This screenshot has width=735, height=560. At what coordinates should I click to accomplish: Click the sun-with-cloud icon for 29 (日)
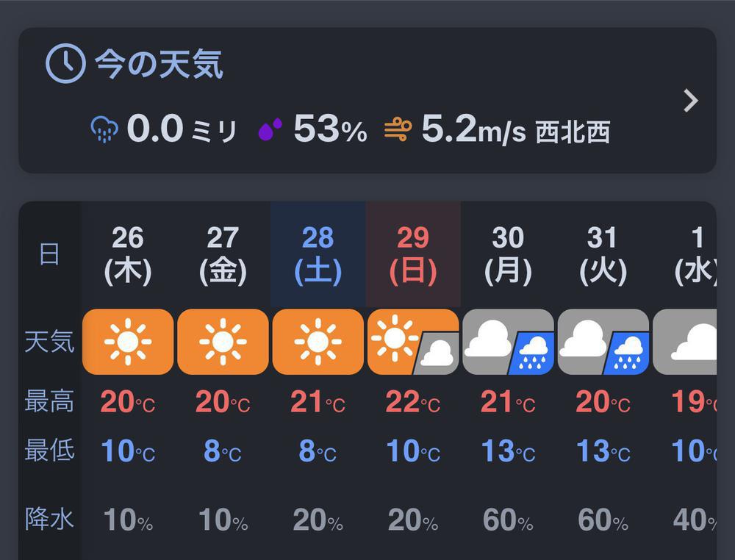pyautogui.click(x=413, y=341)
